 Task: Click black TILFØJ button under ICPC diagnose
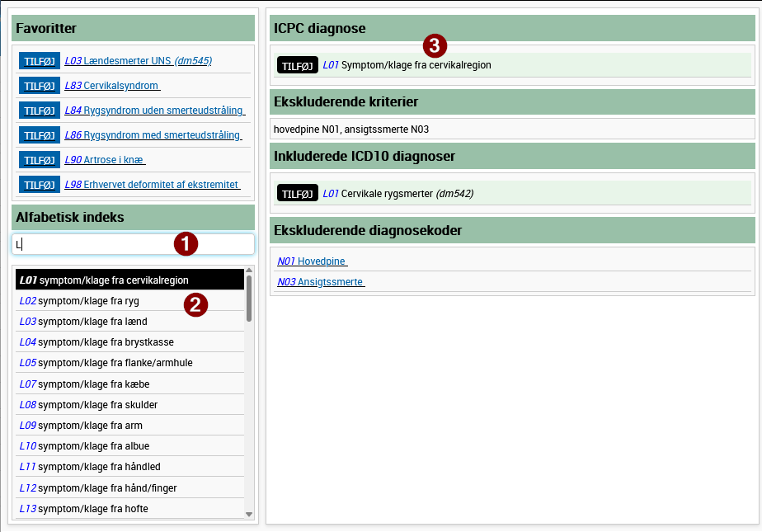coord(297,65)
